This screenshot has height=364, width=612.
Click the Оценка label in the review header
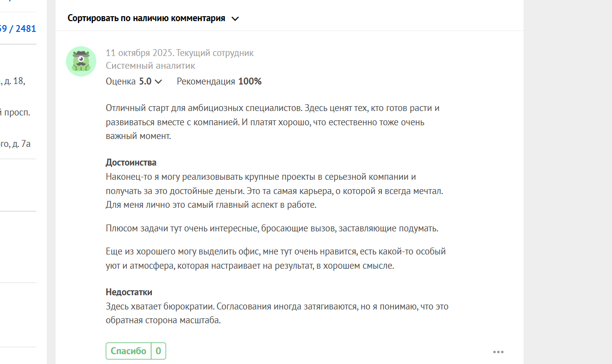[120, 82]
